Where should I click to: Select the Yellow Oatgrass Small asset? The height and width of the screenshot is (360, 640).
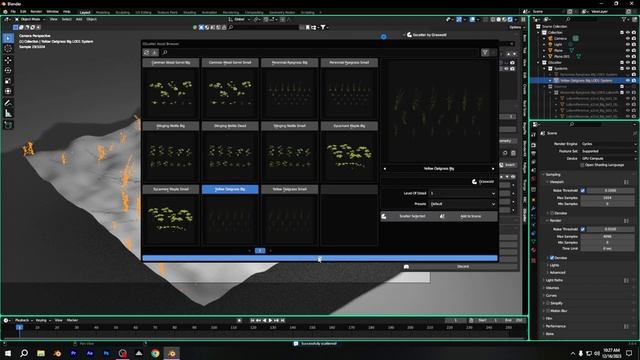[289, 189]
